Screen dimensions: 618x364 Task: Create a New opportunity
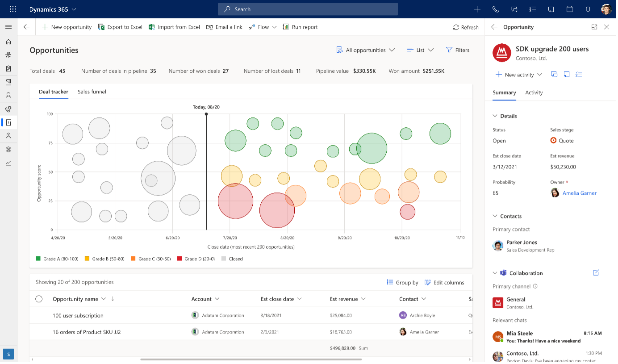point(67,27)
